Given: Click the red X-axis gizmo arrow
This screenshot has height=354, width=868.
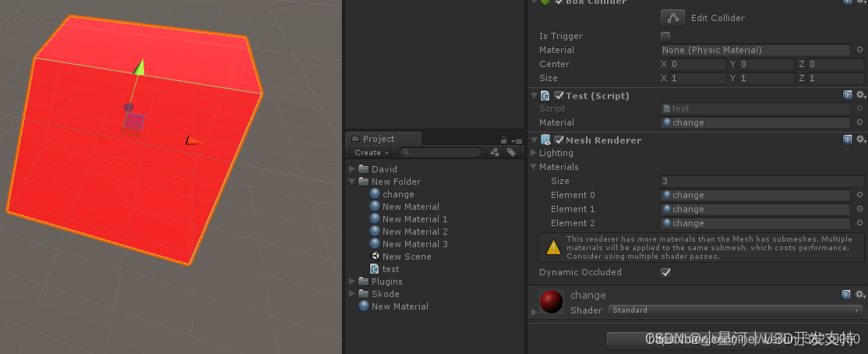Looking at the screenshot, I should 194,140.
